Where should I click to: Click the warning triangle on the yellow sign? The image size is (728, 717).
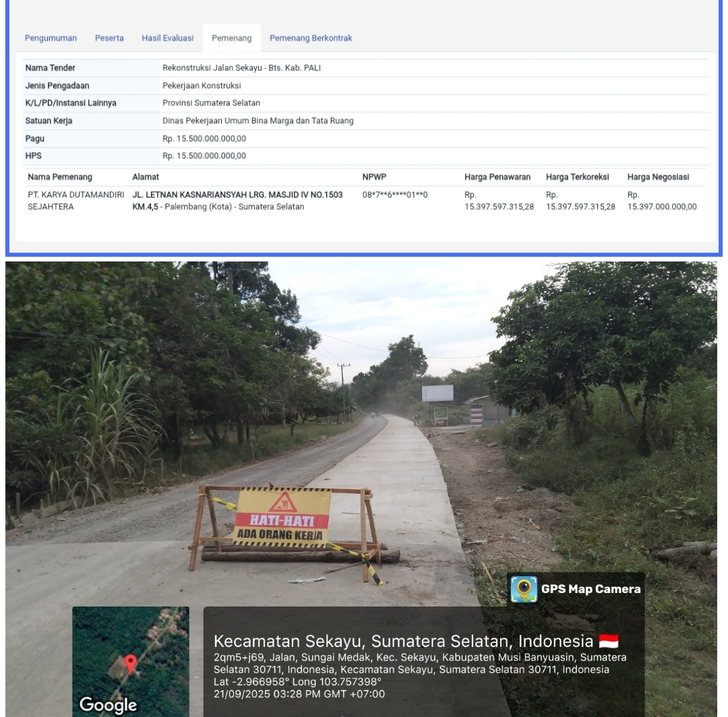(282, 502)
